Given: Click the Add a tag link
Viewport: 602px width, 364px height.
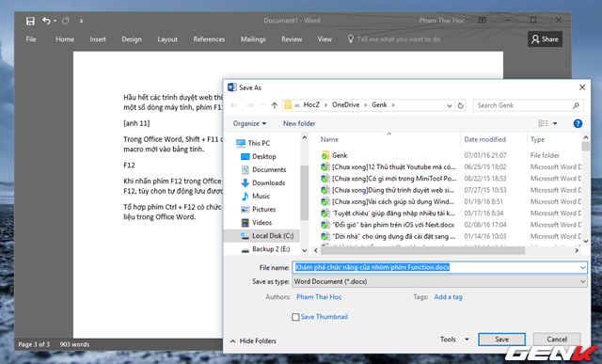Looking at the screenshot, I should pos(448,297).
